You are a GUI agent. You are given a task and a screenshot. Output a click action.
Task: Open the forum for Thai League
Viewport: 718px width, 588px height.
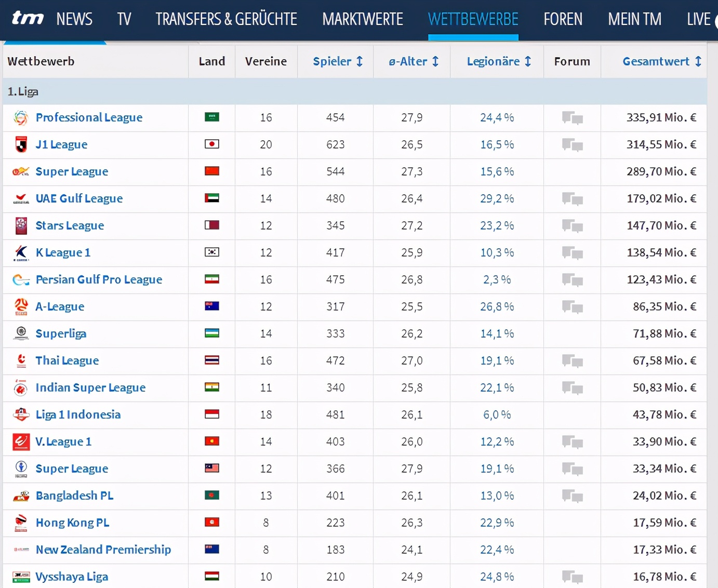(572, 360)
